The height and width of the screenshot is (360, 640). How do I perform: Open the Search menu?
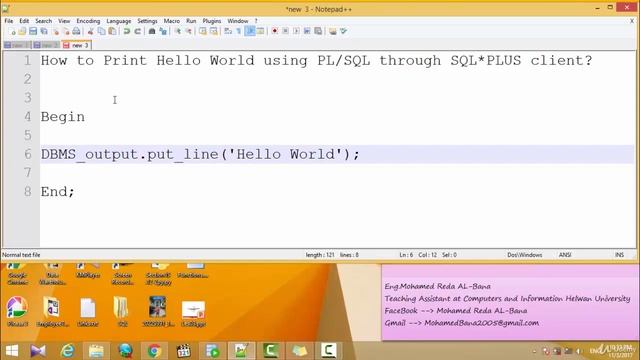(43, 21)
